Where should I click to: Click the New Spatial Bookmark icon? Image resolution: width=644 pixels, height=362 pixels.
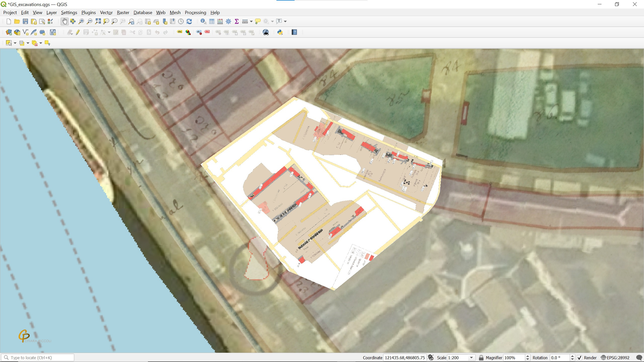[x=164, y=21]
